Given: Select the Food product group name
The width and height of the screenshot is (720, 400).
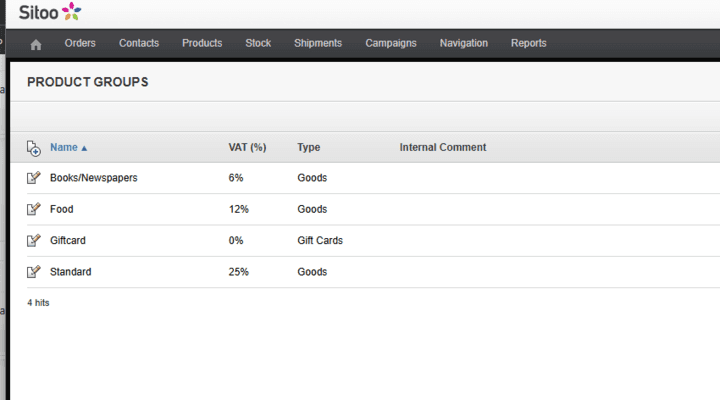Looking at the screenshot, I should tap(62, 210).
